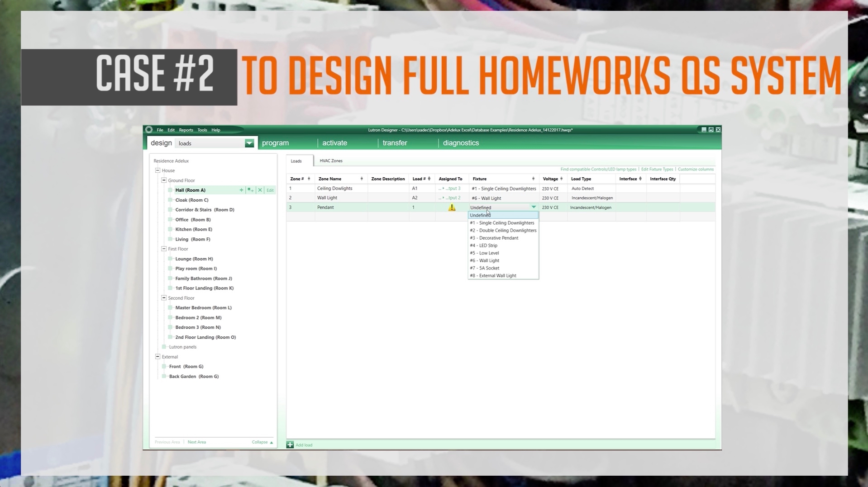Switch to the HVAC Zones tab
868x487 pixels.
[x=331, y=161]
